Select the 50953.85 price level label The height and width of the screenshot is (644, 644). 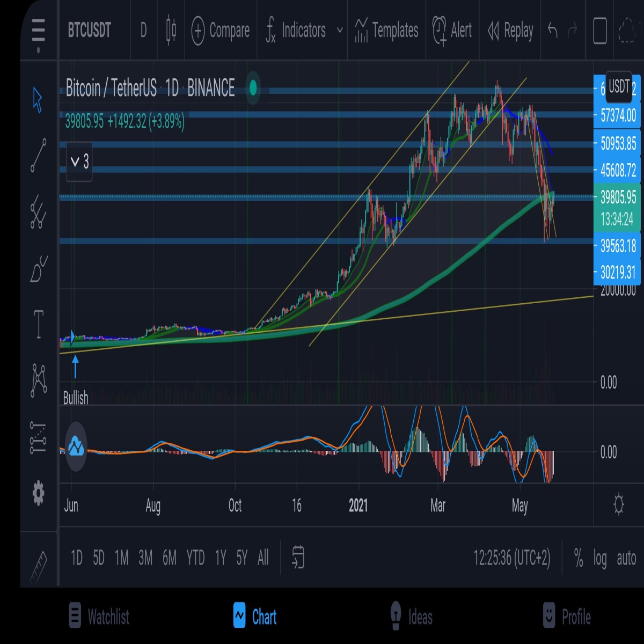tap(617, 143)
